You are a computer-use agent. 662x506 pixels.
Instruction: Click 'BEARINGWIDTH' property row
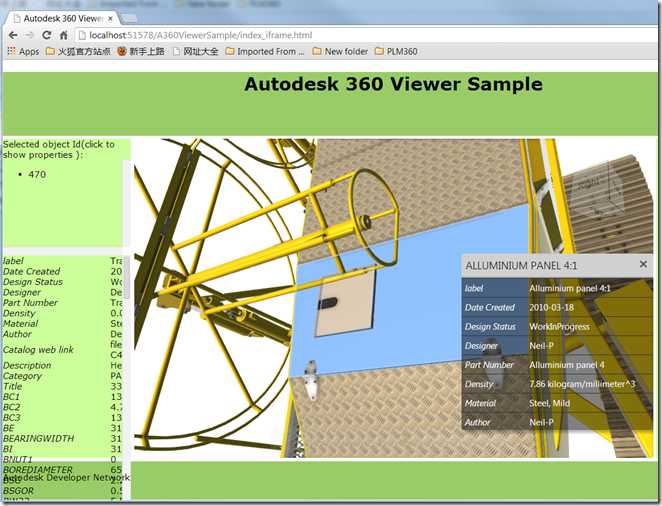62,438
